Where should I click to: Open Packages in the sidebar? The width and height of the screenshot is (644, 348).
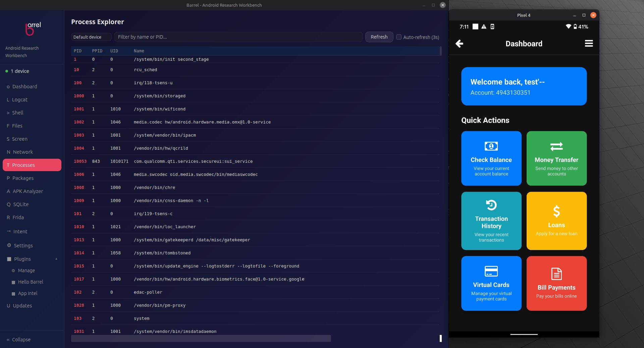(32, 178)
